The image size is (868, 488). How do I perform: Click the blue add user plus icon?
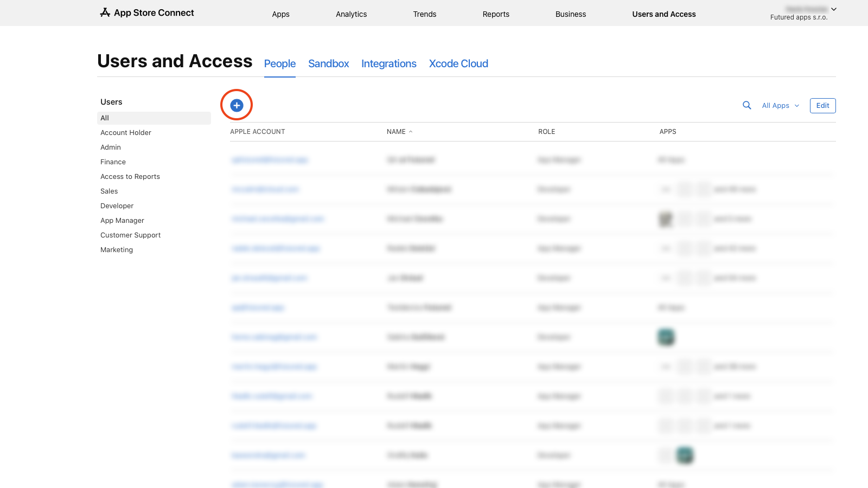(x=237, y=105)
